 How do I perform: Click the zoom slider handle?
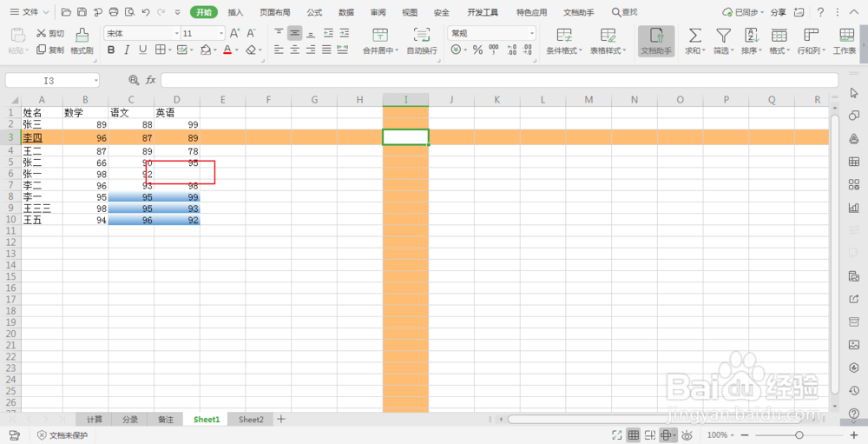coord(799,435)
